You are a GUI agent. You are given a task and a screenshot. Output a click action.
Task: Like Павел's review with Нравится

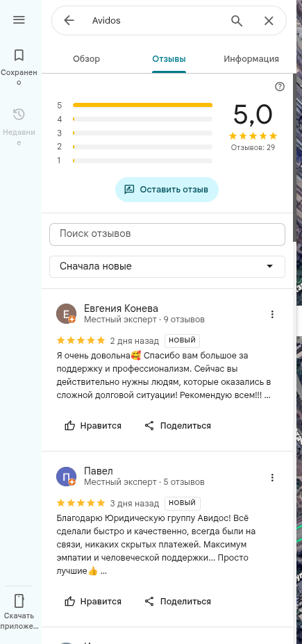tap(93, 602)
